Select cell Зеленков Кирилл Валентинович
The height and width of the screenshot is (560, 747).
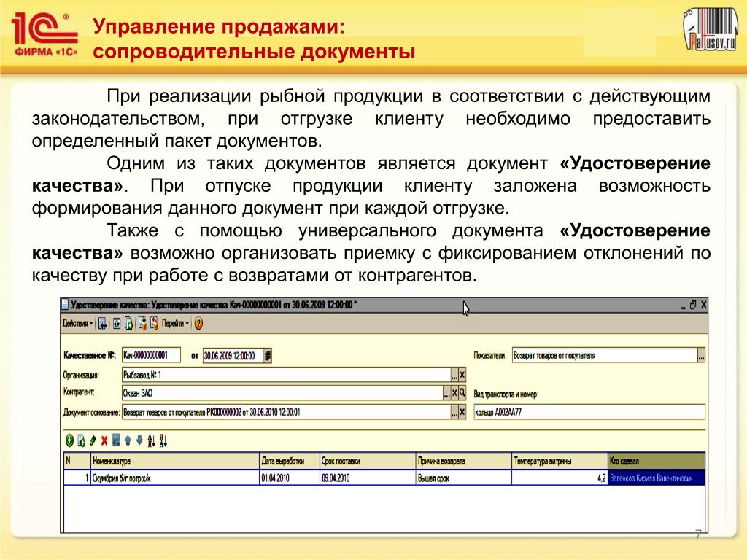657,478
